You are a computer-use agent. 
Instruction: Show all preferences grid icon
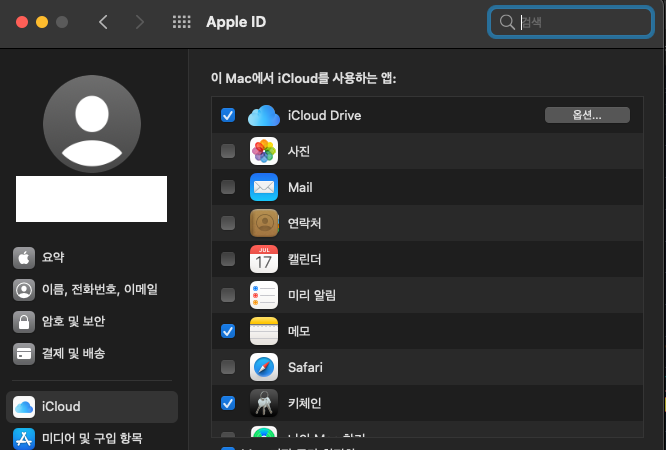tap(181, 22)
